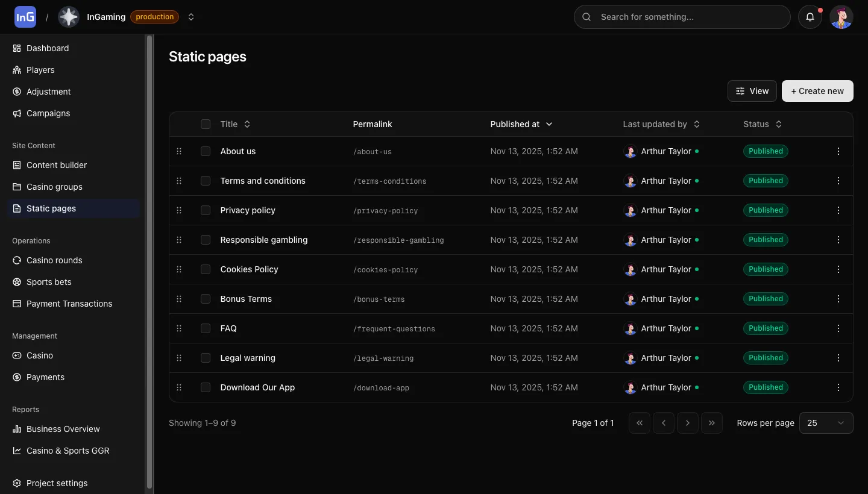Check the Download Our App row checkbox

tap(206, 387)
